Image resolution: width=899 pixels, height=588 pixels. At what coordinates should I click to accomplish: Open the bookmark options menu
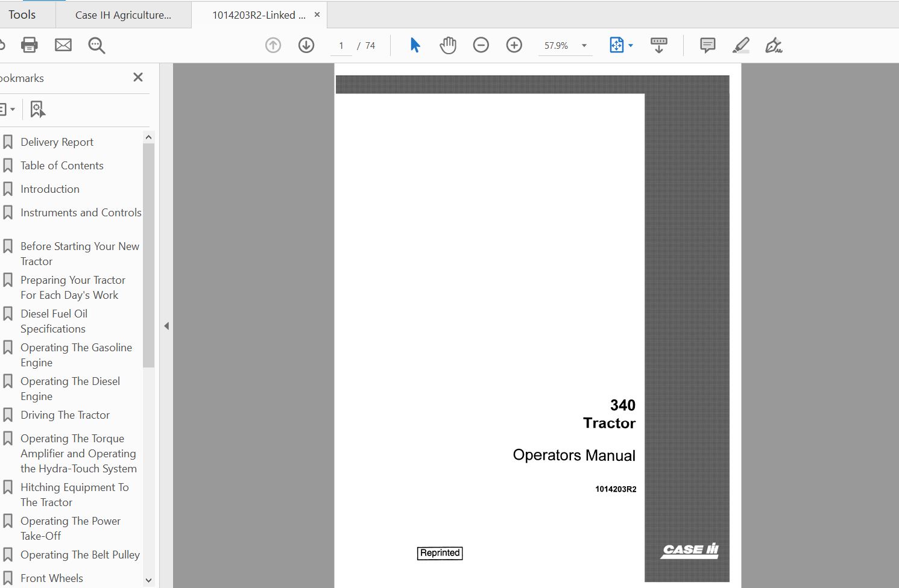(x=8, y=109)
